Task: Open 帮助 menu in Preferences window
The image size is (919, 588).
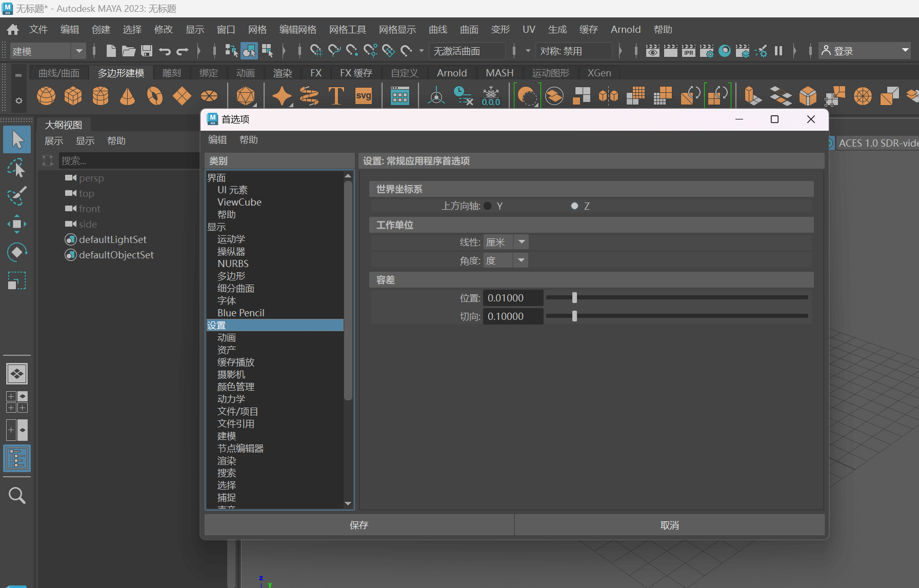Action: (249, 139)
